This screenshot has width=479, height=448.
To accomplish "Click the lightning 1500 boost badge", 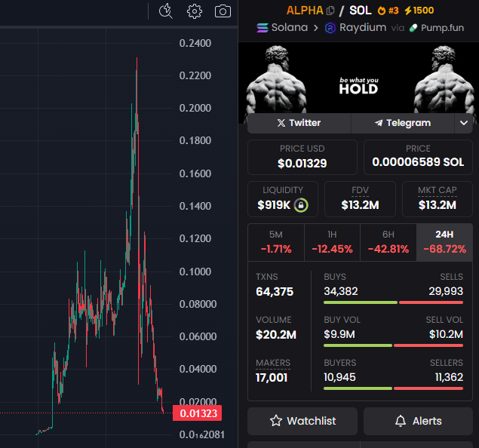I will coord(419,11).
